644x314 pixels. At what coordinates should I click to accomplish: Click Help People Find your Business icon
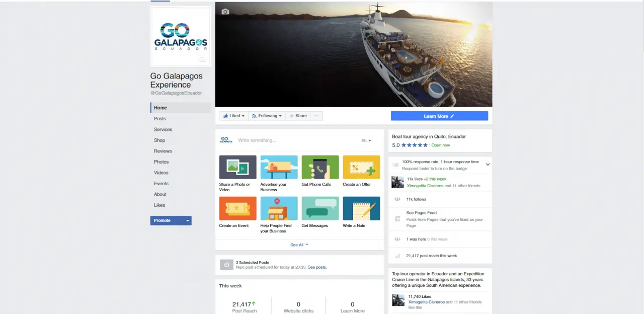pos(279,208)
